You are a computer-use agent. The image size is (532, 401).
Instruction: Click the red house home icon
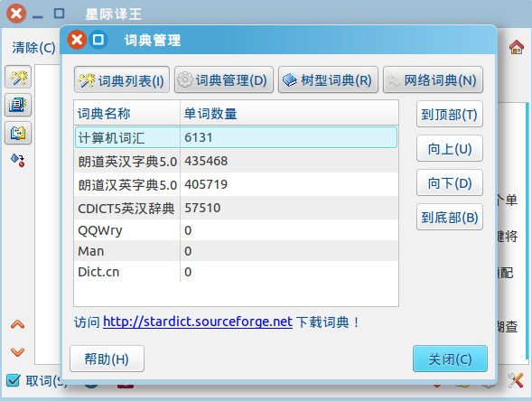517,47
